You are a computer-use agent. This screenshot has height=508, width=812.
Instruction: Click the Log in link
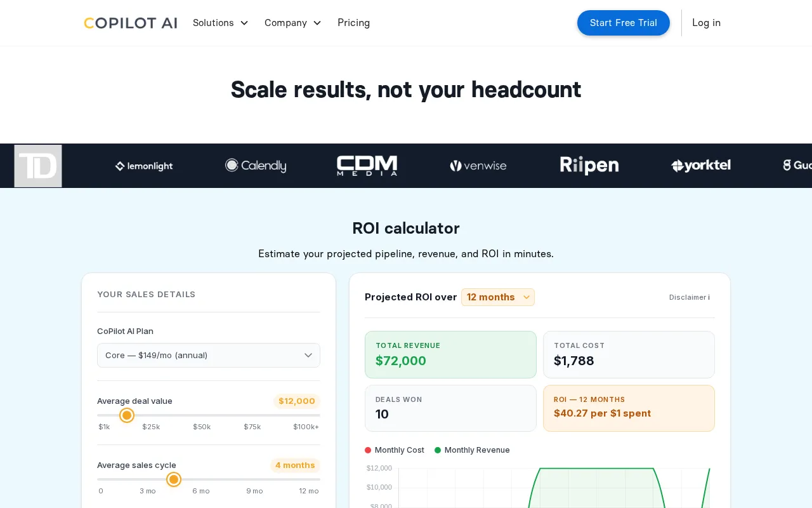[706, 23]
